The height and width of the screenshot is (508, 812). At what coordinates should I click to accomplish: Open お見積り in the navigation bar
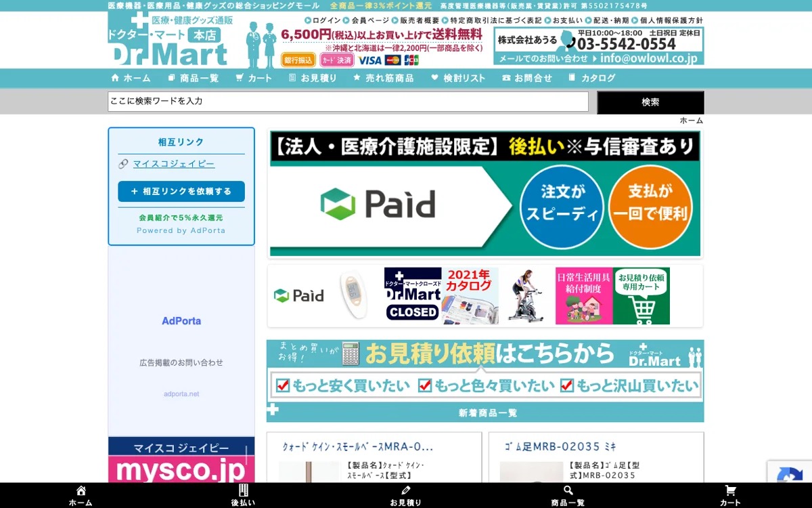click(x=313, y=78)
